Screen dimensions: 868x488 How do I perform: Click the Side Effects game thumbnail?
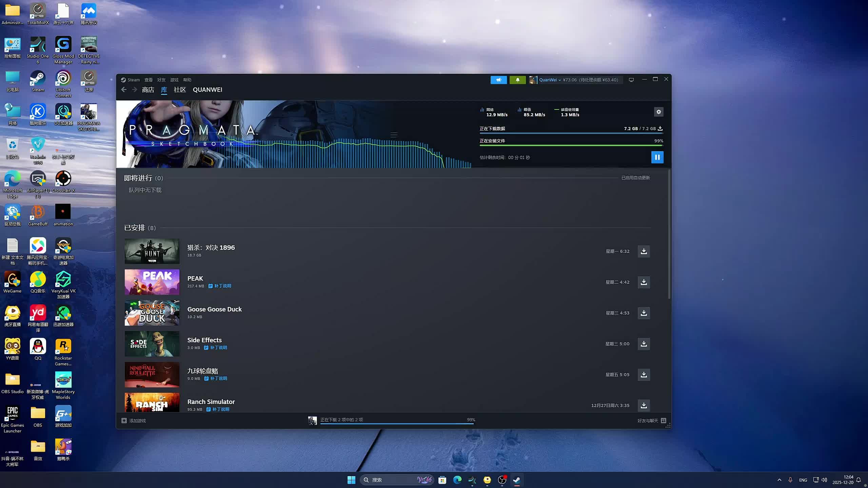(152, 344)
